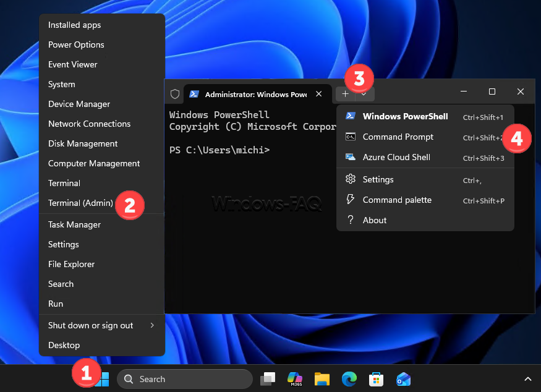The height and width of the screenshot is (392, 541).
Task: Click the taskbar Search box
Action: [x=185, y=379]
